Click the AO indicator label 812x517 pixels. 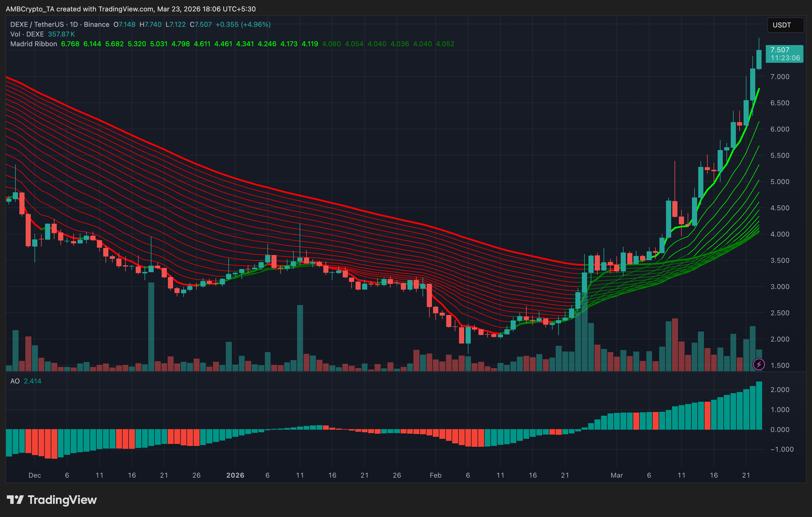(x=15, y=381)
